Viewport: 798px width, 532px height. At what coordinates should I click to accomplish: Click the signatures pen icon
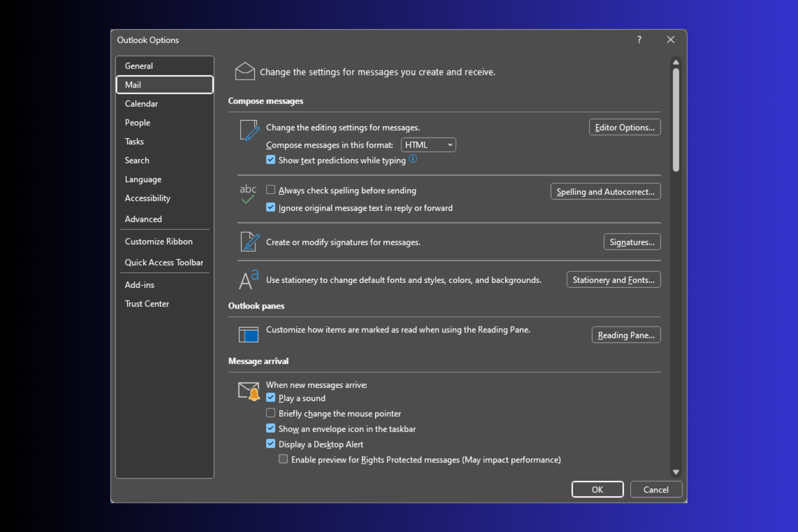(249, 241)
